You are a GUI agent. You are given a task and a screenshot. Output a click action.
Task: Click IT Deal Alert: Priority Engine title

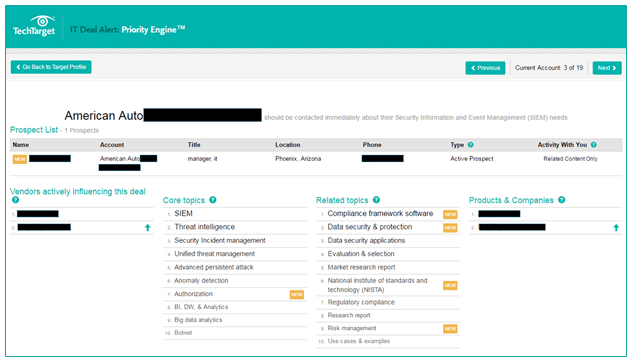128,29
